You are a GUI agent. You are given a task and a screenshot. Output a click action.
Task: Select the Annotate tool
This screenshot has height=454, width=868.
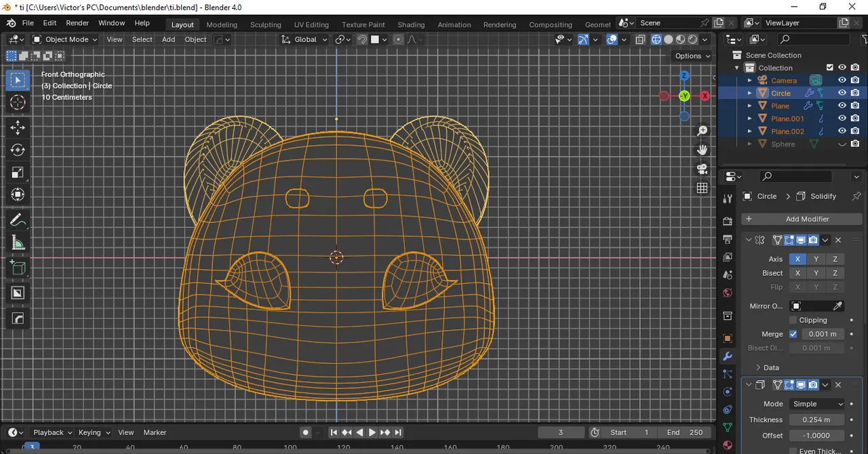coord(18,220)
